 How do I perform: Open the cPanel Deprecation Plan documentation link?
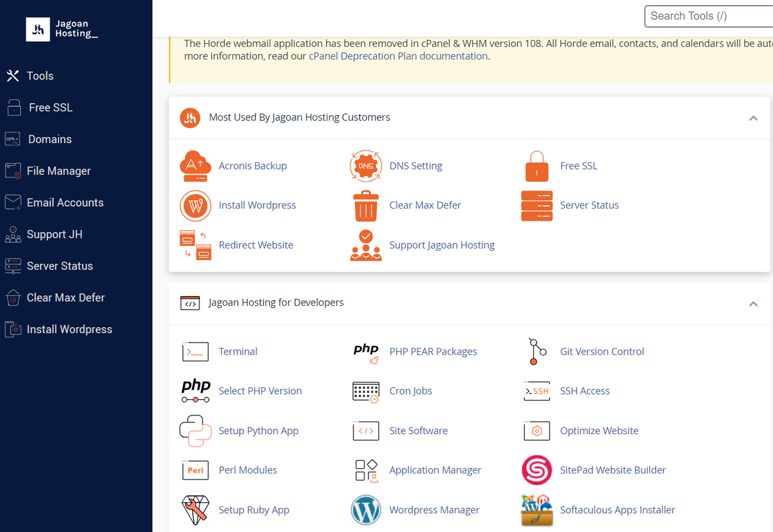(x=398, y=56)
